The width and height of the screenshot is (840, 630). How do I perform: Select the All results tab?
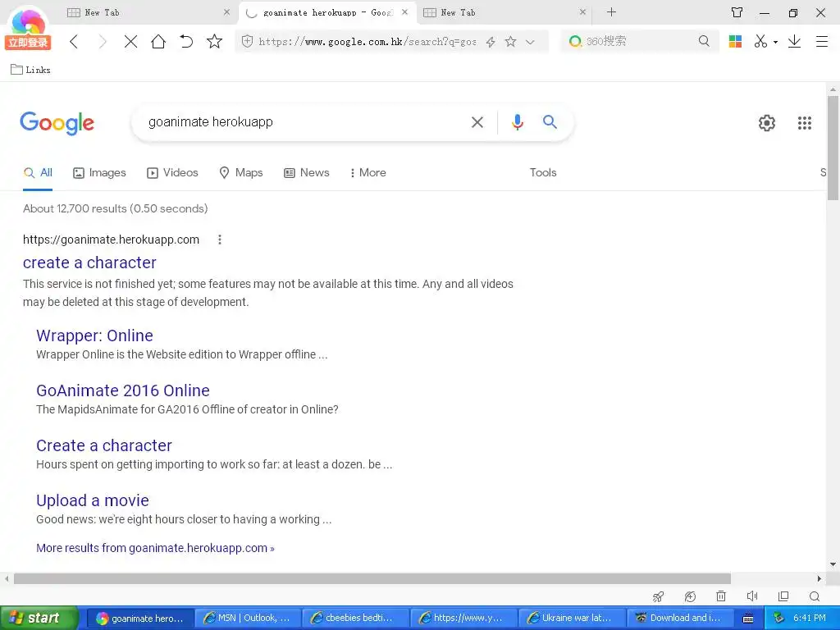point(38,172)
